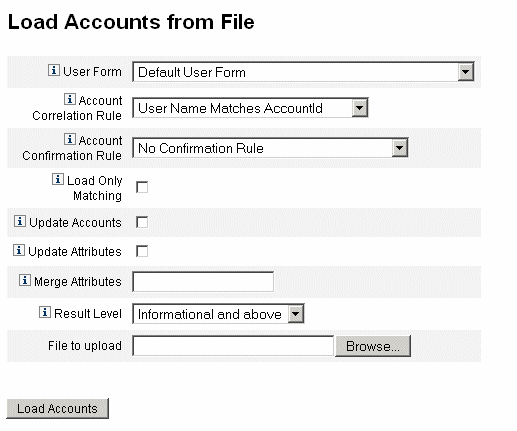Viewport: 517px width, 431px height.
Task: Toggle the Update Attributes checkbox
Action: point(142,251)
